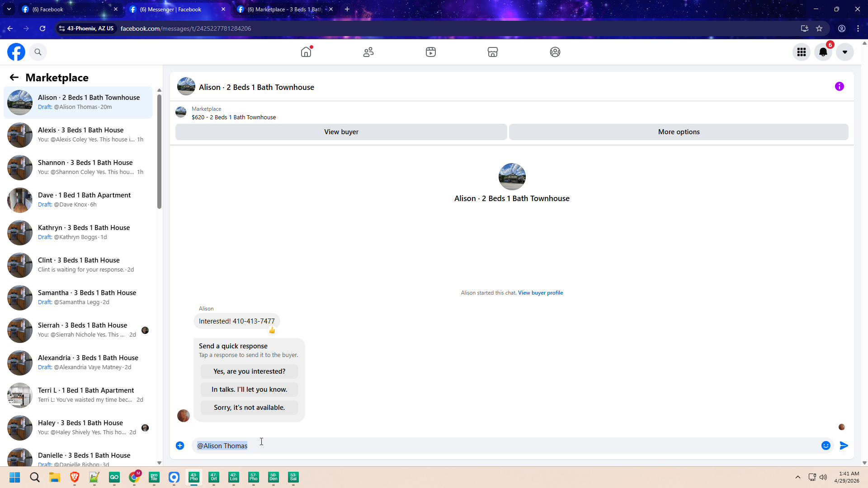
Task: Click the View buyer button
Action: (x=341, y=132)
